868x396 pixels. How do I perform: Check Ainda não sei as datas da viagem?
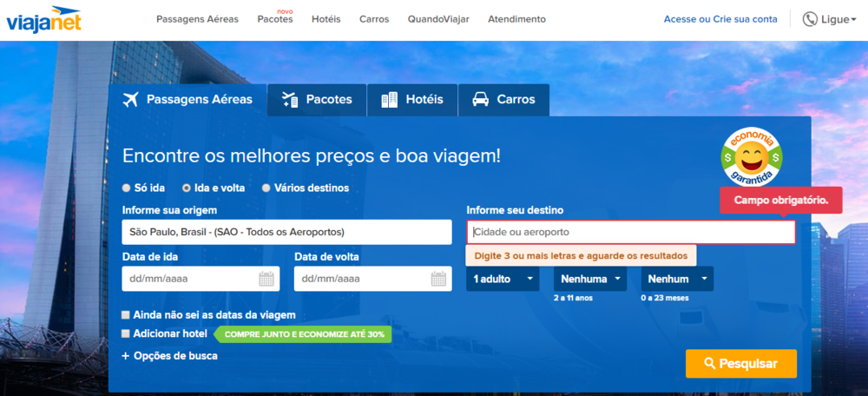(x=126, y=315)
